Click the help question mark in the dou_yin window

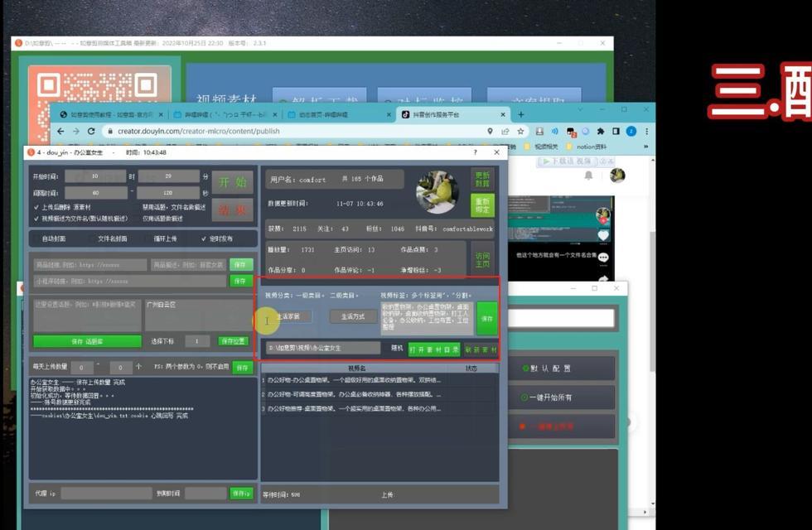click(x=476, y=152)
